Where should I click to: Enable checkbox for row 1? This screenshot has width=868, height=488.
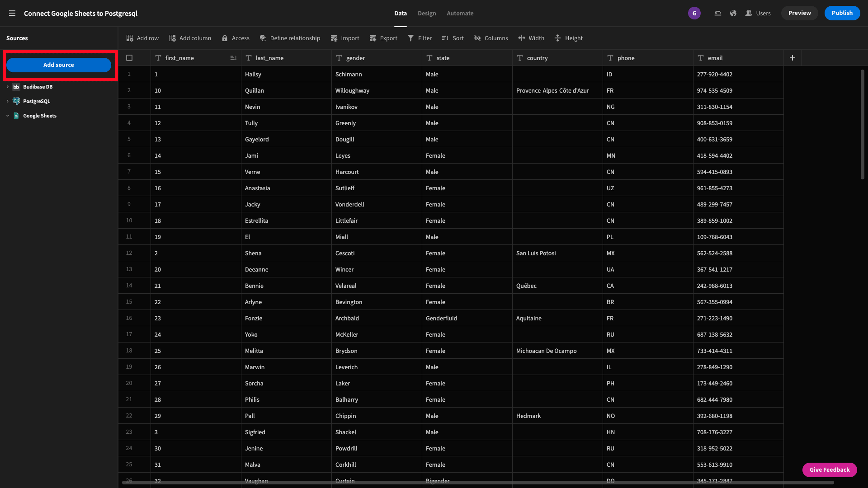tap(129, 74)
